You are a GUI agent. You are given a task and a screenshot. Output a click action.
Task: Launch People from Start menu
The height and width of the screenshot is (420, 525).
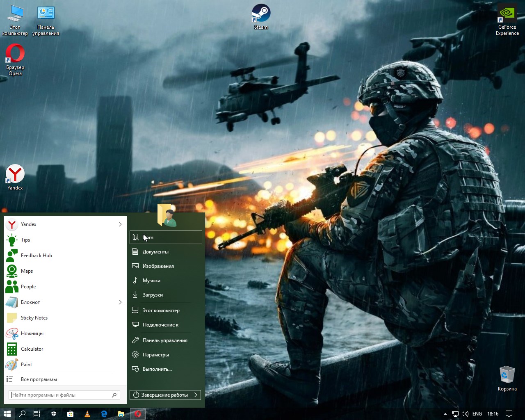point(65,287)
